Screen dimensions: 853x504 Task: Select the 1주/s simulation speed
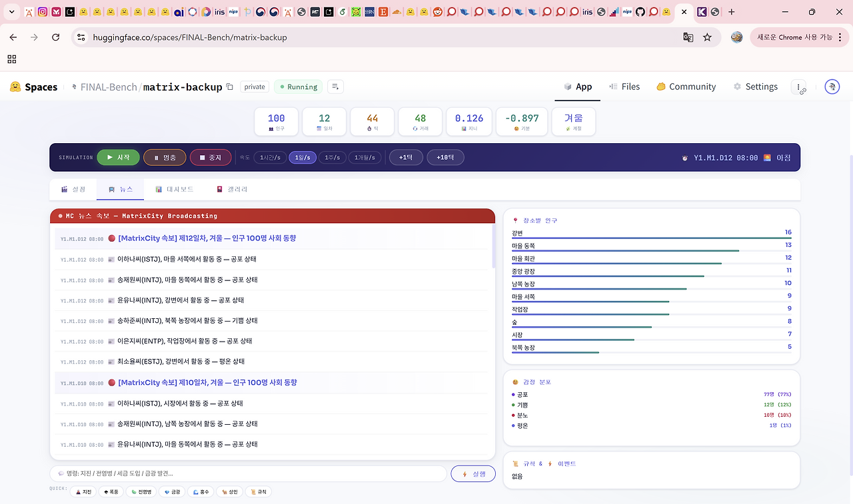333,157
